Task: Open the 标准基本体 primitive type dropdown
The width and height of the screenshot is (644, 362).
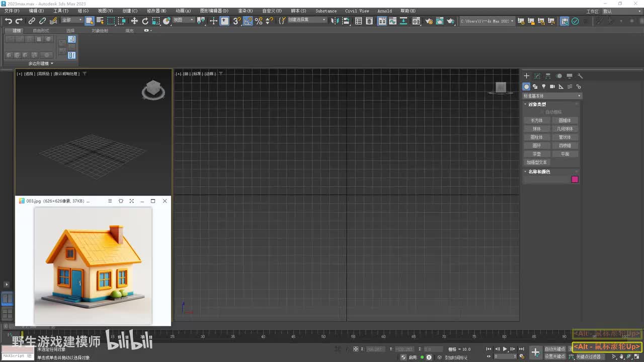Action: (552, 96)
